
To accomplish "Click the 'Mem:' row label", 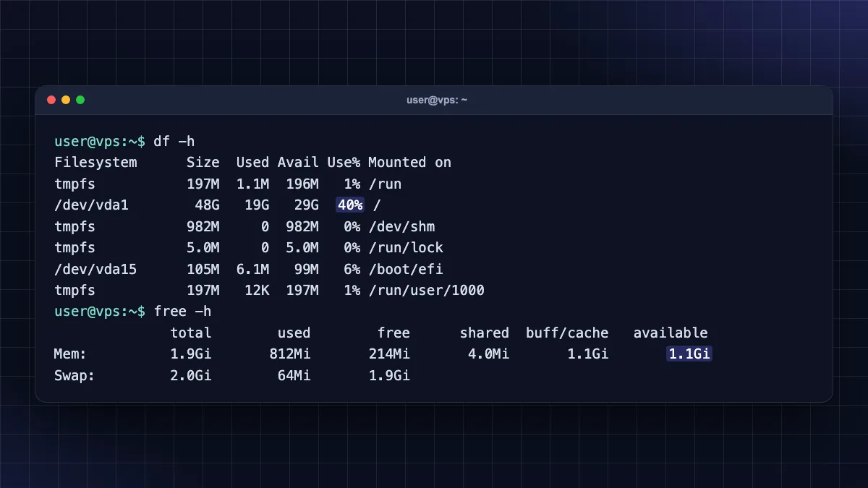I will point(71,354).
